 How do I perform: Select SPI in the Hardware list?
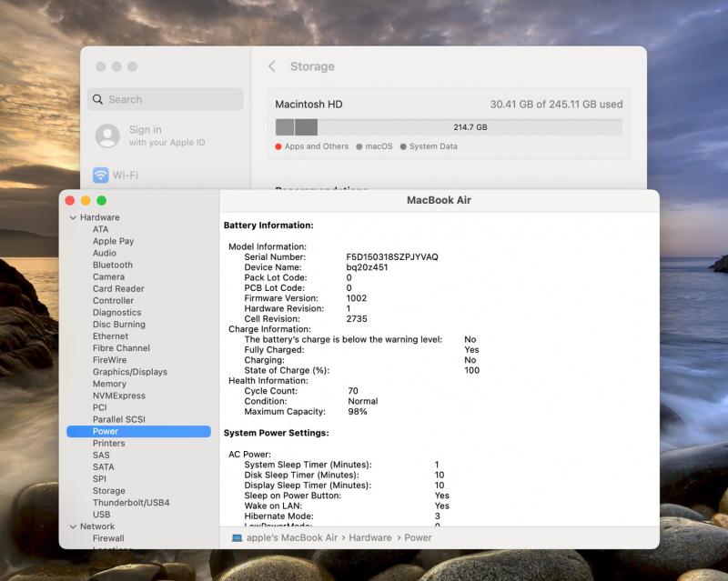pos(99,479)
